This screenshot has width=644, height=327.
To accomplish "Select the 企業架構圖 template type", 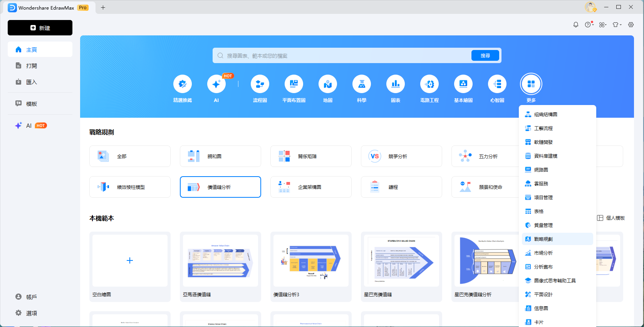I will 311,187.
